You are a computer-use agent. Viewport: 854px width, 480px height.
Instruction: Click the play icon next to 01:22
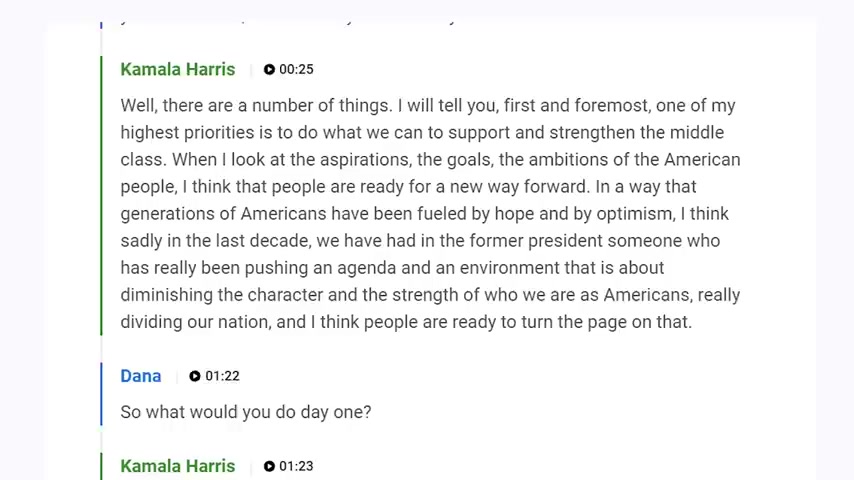click(195, 376)
